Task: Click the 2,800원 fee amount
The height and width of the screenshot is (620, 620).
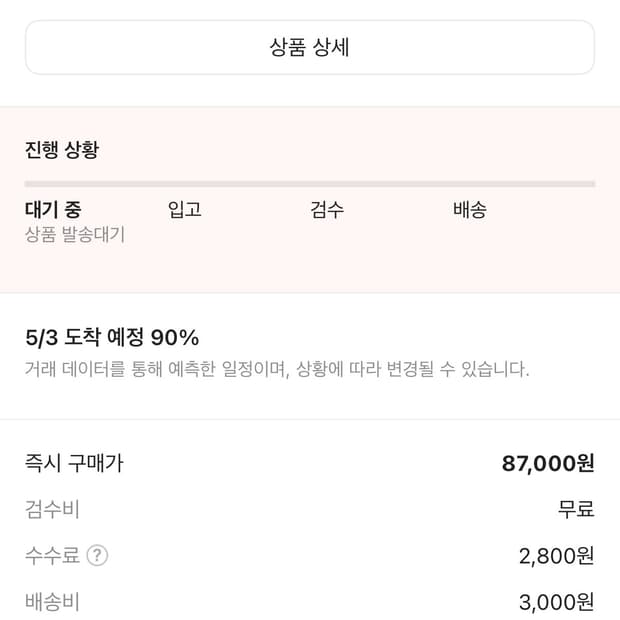Action: 557,555
